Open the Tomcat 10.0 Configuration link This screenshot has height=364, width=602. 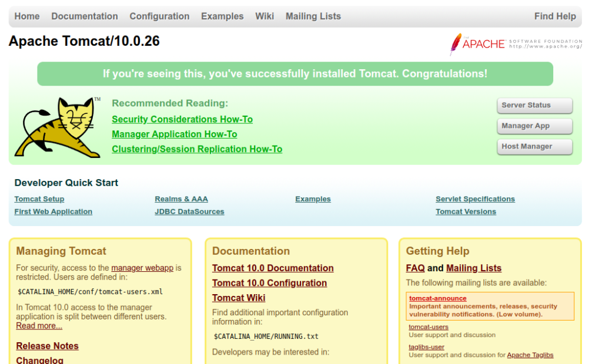pos(269,283)
